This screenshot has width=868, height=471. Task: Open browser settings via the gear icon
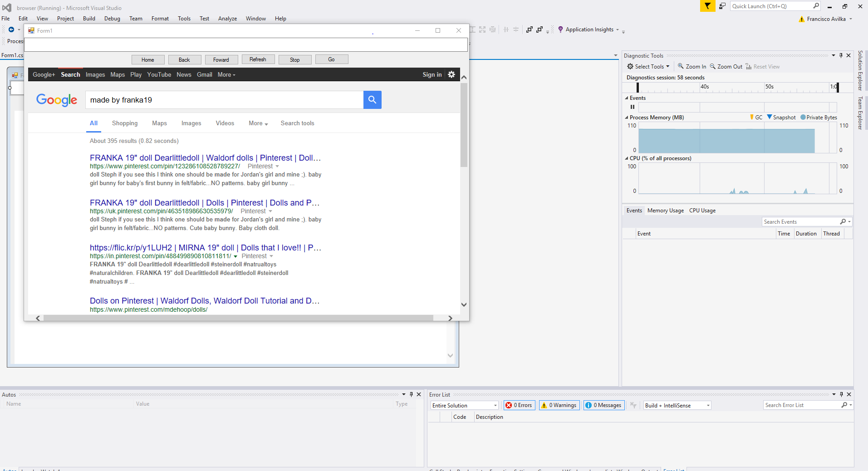pyautogui.click(x=451, y=74)
